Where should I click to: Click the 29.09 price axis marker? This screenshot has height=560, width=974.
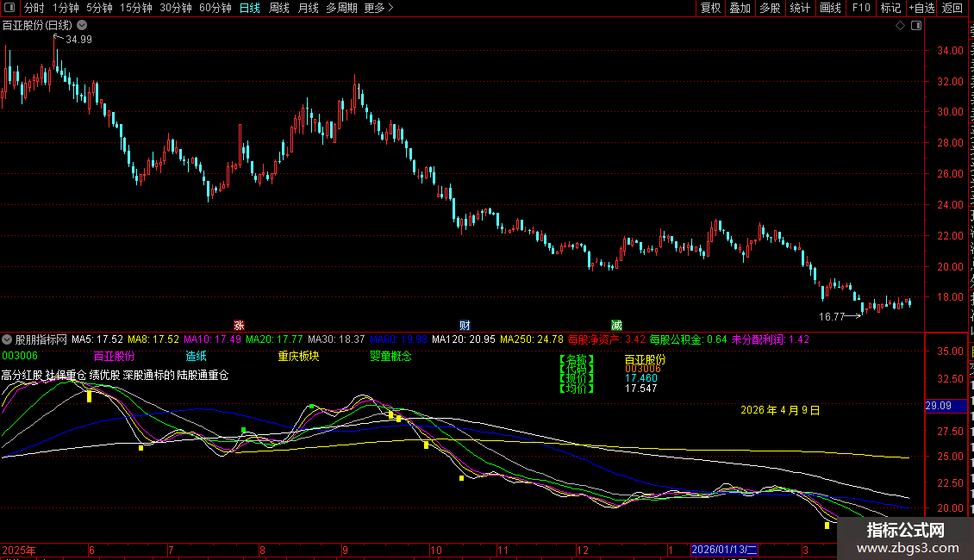coord(945,406)
